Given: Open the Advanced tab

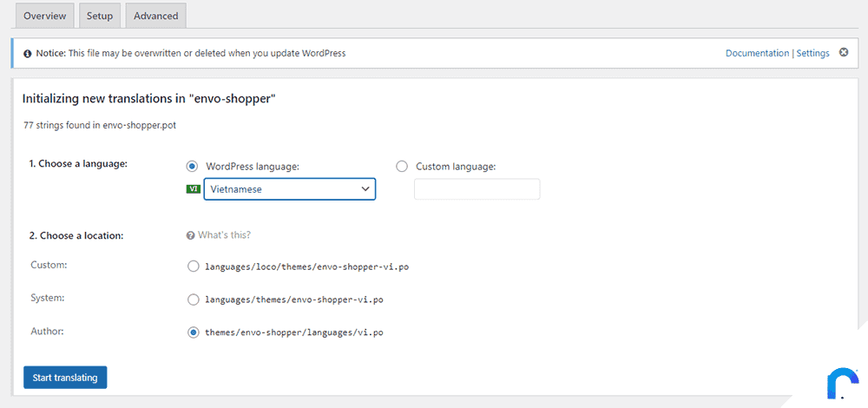Looking at the screenshot, I should [155, 16].
